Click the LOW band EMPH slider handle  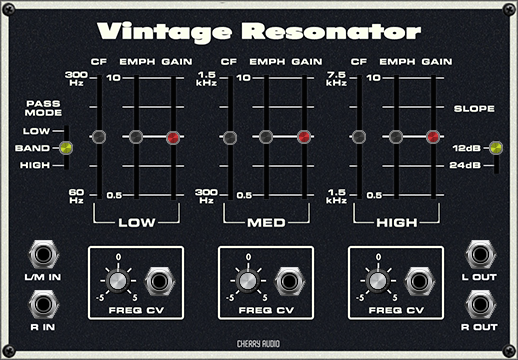pos(136,137)
